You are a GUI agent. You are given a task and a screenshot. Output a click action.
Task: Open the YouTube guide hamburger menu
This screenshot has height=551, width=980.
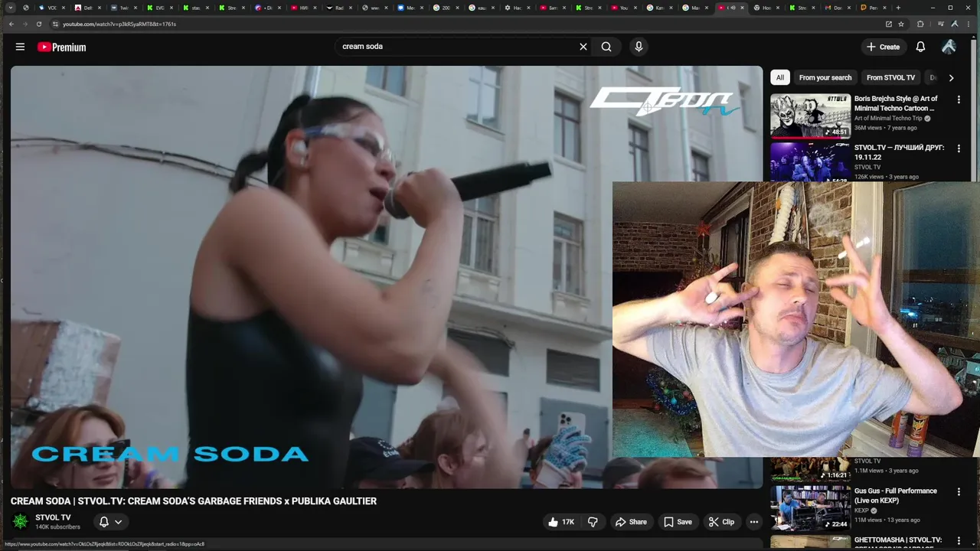(x=20, y=47)
